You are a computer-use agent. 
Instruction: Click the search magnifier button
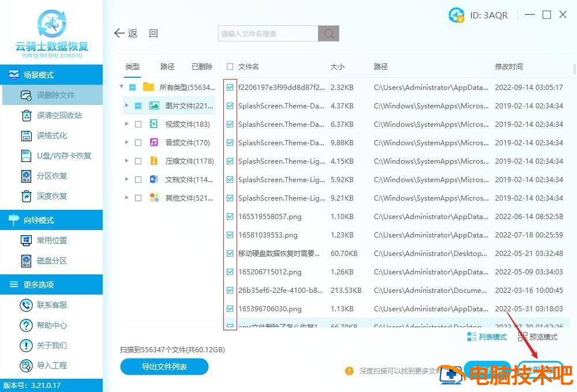[329, 34]
